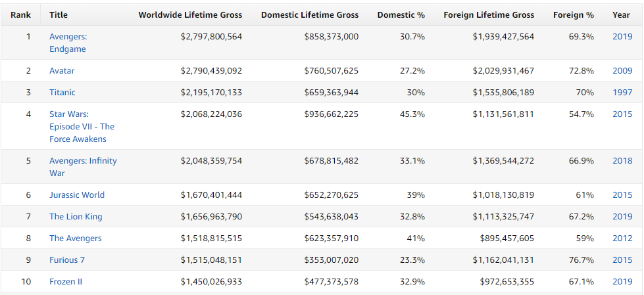Image resolution: width=644 pixels, height=295 pixels.
Task: Open the 2012 year link
Action: (623, 238)
